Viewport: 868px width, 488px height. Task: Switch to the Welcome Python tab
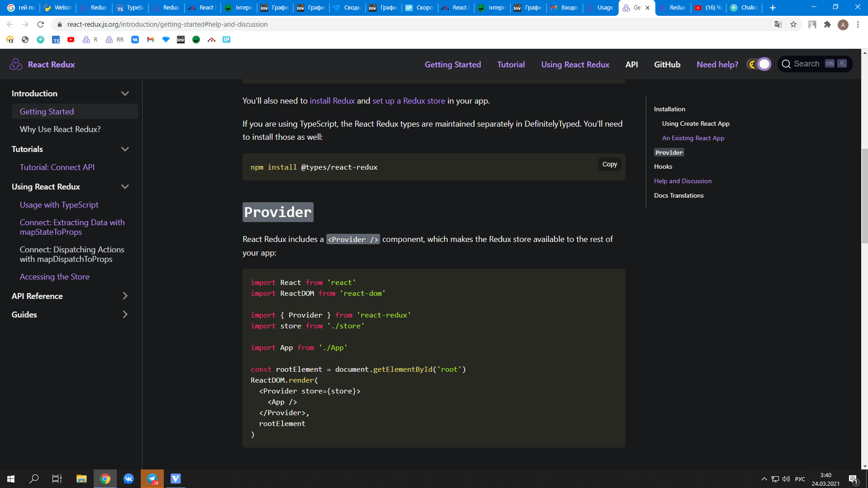click(x=58, y=8)
